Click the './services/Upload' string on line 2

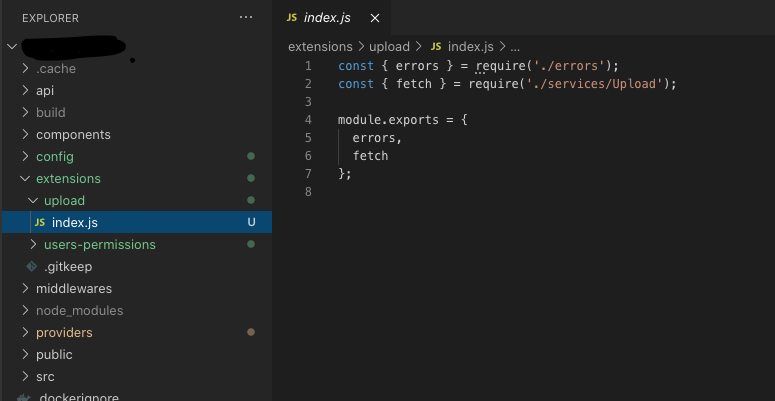(x=595, y=84)
